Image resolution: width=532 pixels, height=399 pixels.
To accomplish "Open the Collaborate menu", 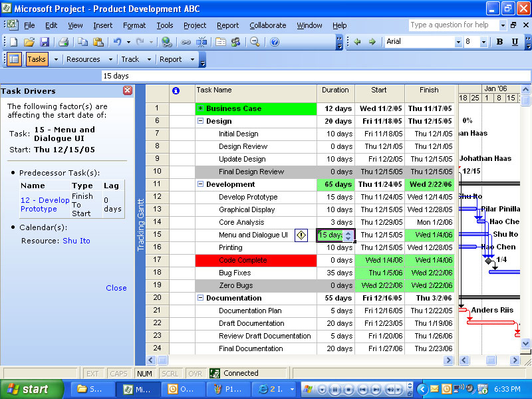I will [x=267, y=25].
